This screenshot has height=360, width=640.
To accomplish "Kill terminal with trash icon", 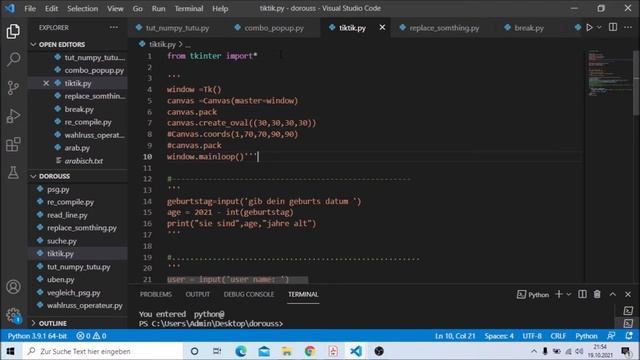I will coord(597,294).
